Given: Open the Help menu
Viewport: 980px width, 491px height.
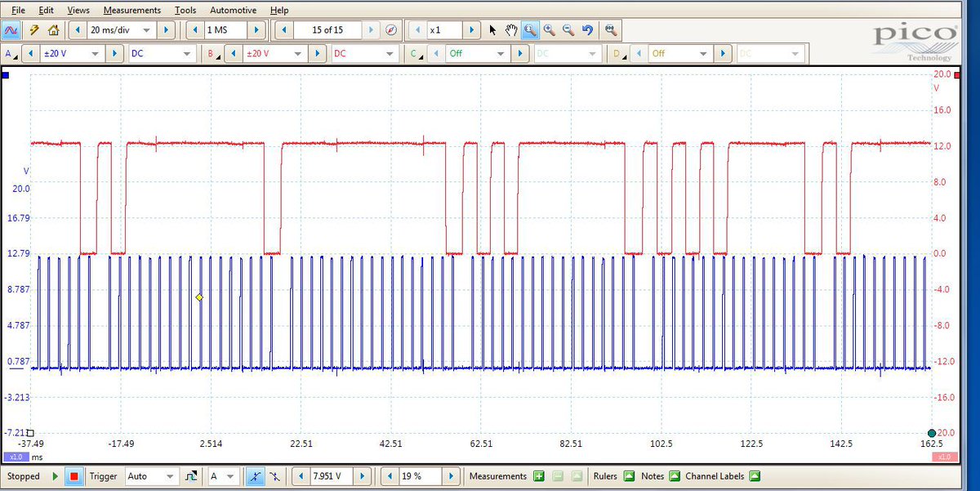Looking at the screenshot, I should pos(279,10).
